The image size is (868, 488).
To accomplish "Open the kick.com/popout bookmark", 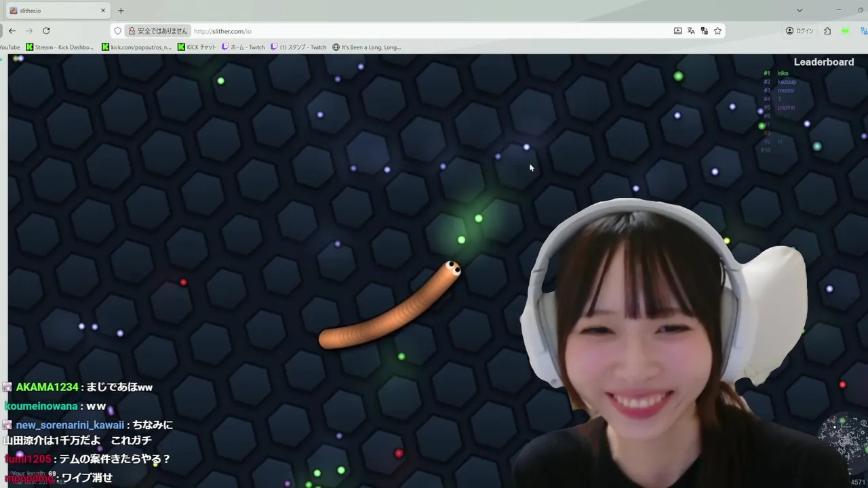I will 136,47.
